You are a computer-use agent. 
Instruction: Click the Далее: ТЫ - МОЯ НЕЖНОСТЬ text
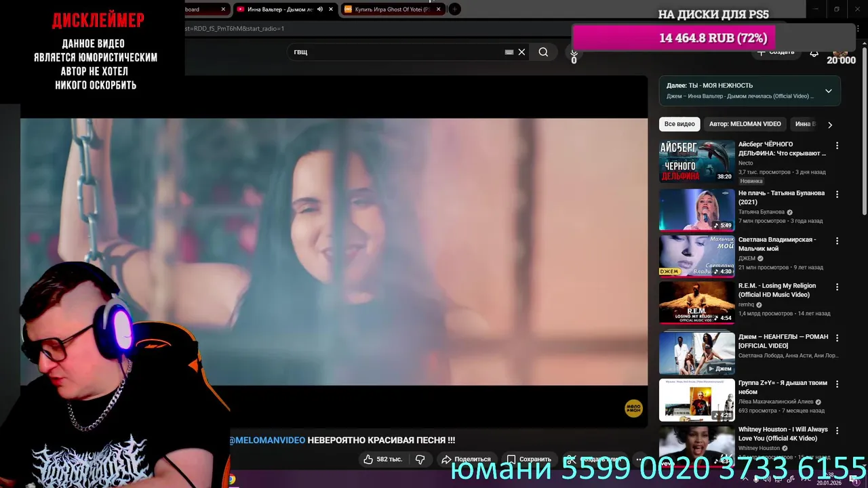[x=709, y=85]
